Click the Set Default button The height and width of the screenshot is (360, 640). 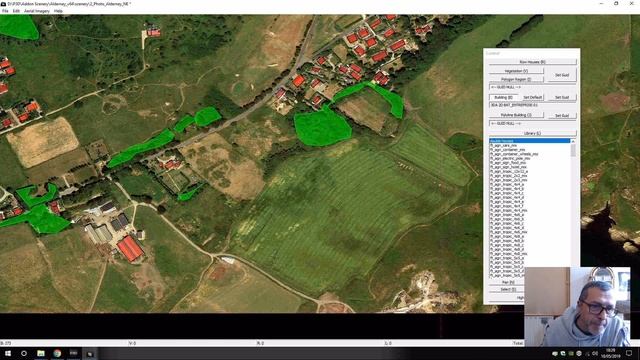tap(532, 98)
